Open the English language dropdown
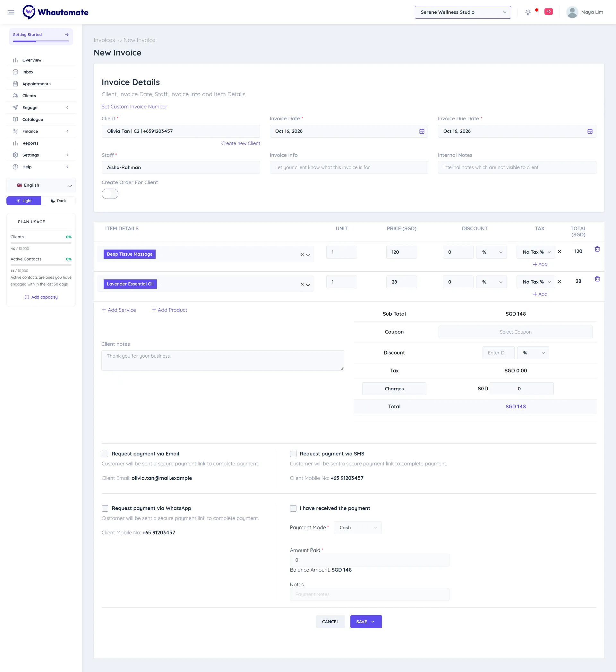This screenshot has height=672, width=616. [x=41, y=185]
